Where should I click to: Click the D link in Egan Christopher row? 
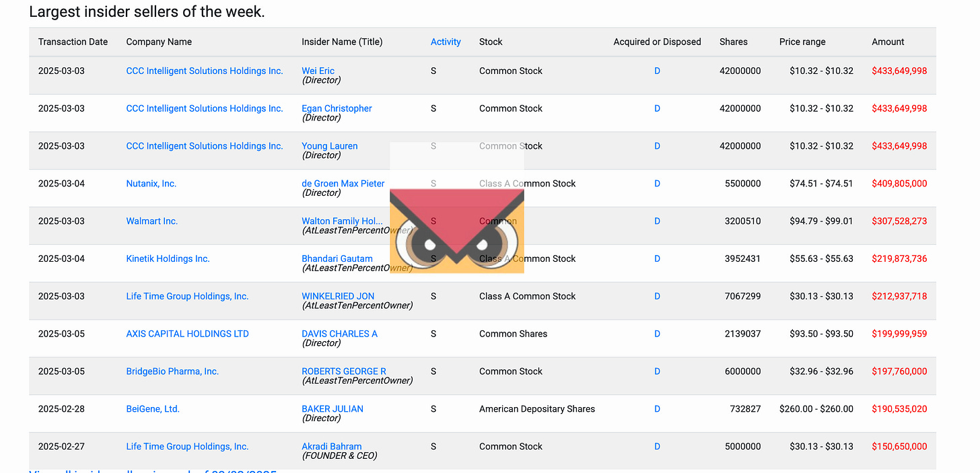pos(658,108)
